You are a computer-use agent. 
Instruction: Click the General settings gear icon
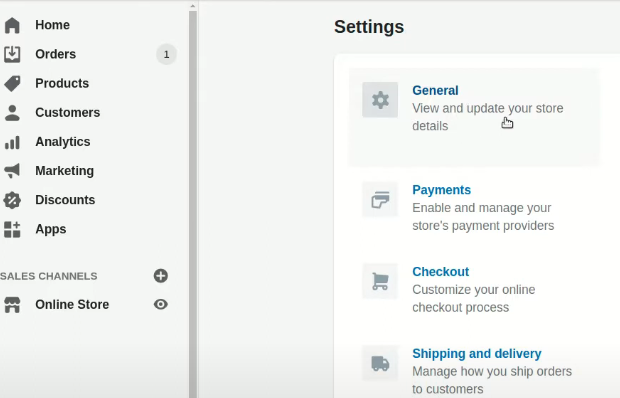[x=380, y=100]
